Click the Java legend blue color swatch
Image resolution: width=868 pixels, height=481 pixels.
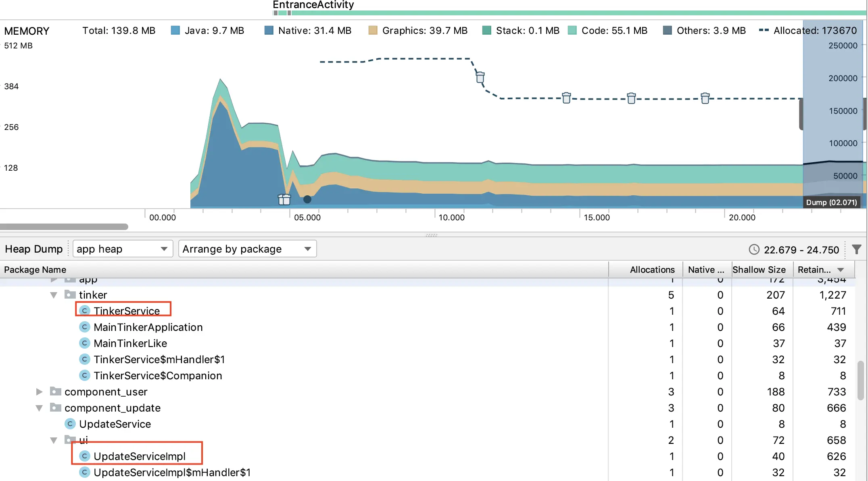[175, 31]
